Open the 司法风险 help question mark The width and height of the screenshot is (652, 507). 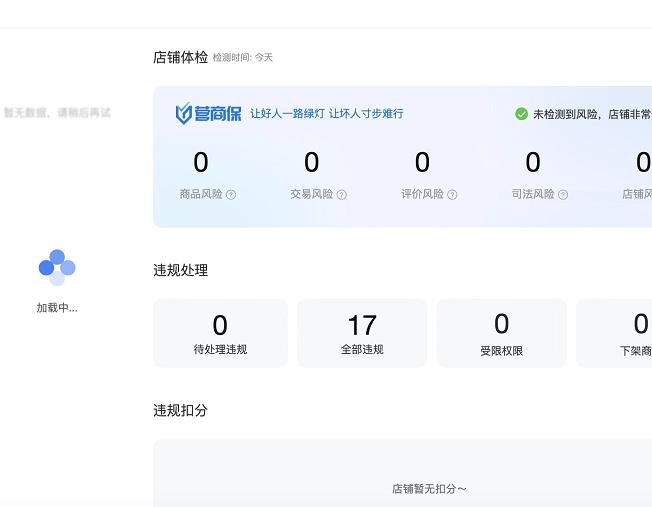pos(563,195)
